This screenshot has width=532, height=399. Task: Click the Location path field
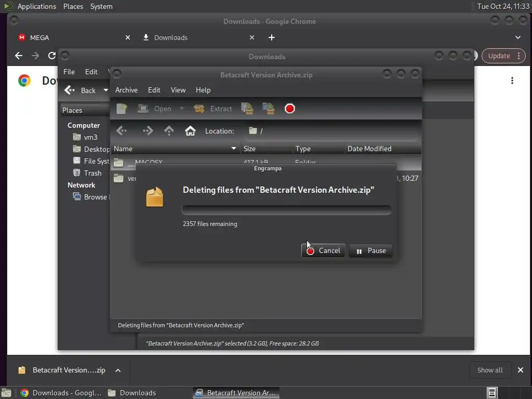(332, 131)
